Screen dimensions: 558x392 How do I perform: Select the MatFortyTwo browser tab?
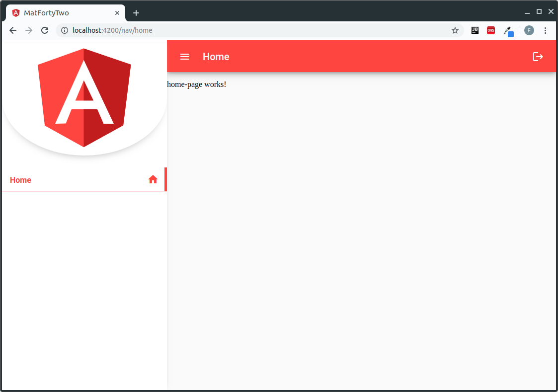[65, 12]
